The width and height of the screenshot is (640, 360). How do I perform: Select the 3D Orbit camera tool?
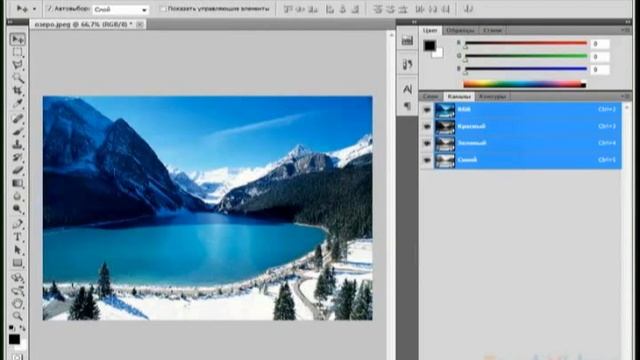pyautogui.click(x=18, y=291)
